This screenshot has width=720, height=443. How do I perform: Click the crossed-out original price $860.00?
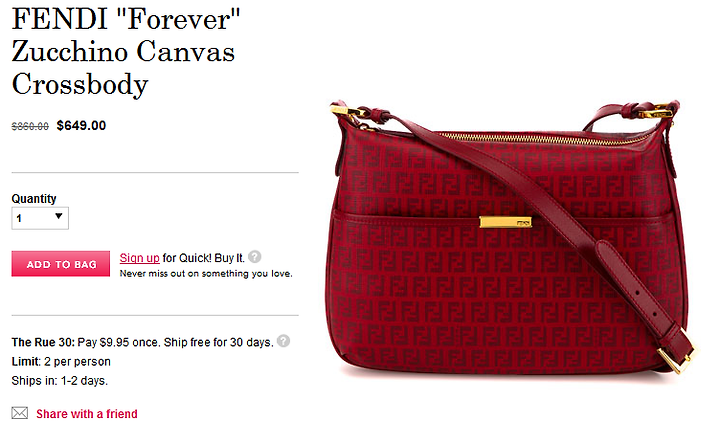pyautogui.click(x=30, y=126)
